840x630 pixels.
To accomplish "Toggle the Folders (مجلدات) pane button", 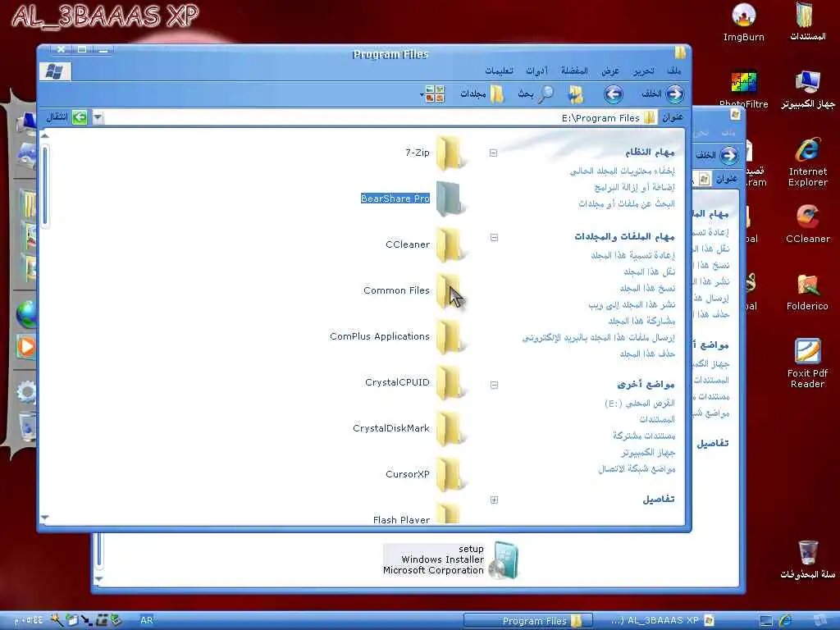I will 482,94.
